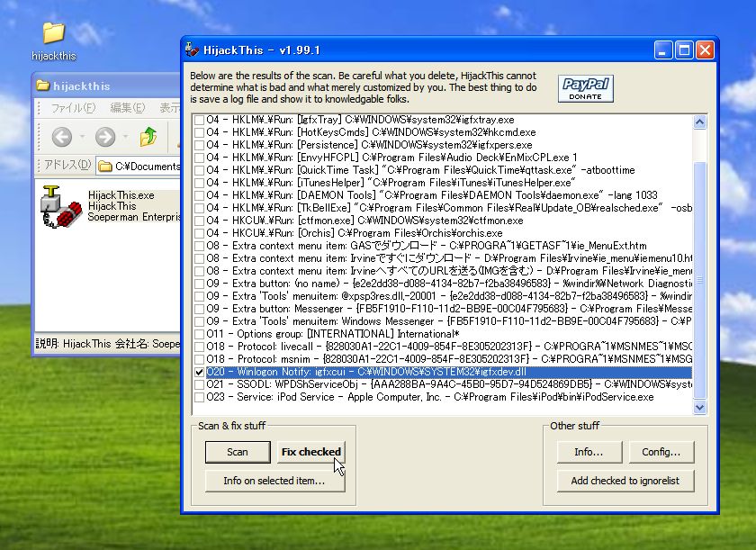Click the Forward arrow in the hijackthis window
756x550 pixels.
105,138
